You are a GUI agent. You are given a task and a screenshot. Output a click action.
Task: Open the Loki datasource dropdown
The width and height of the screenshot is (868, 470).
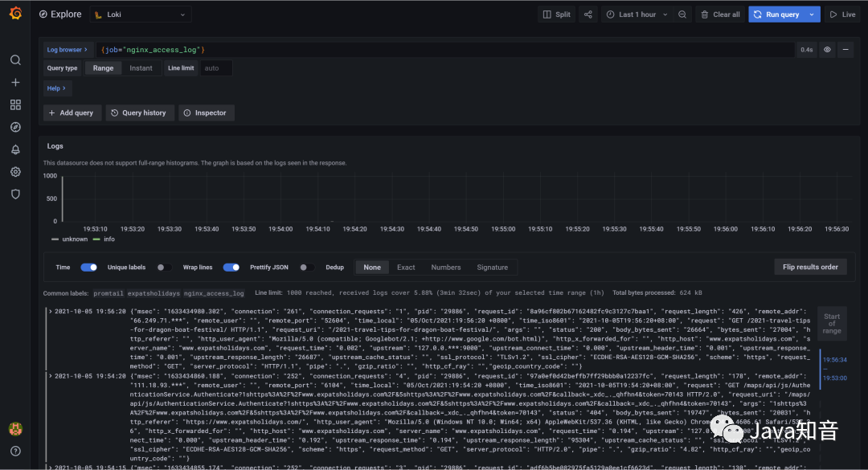tap(141, 14)
